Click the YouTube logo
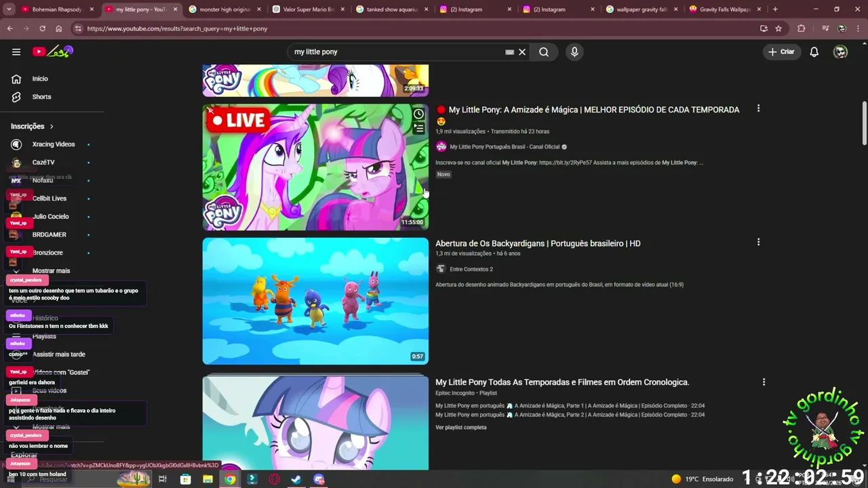Image resolution: width=868 pixels, height=488 pixels. tap(53, 52)
